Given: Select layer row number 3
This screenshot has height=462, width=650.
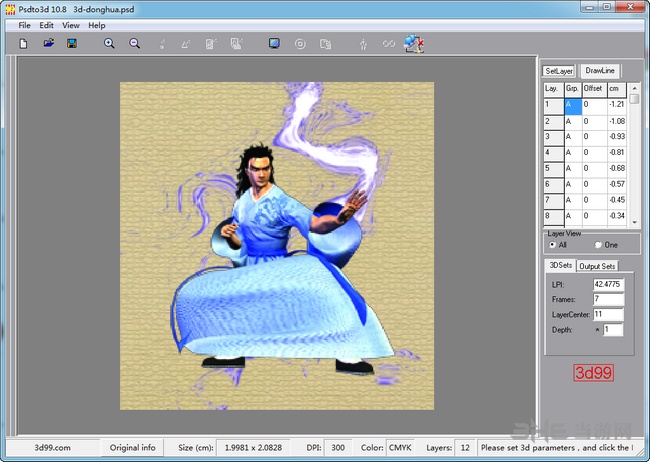Looking at the screenshot, I should (x=554, y=137).
